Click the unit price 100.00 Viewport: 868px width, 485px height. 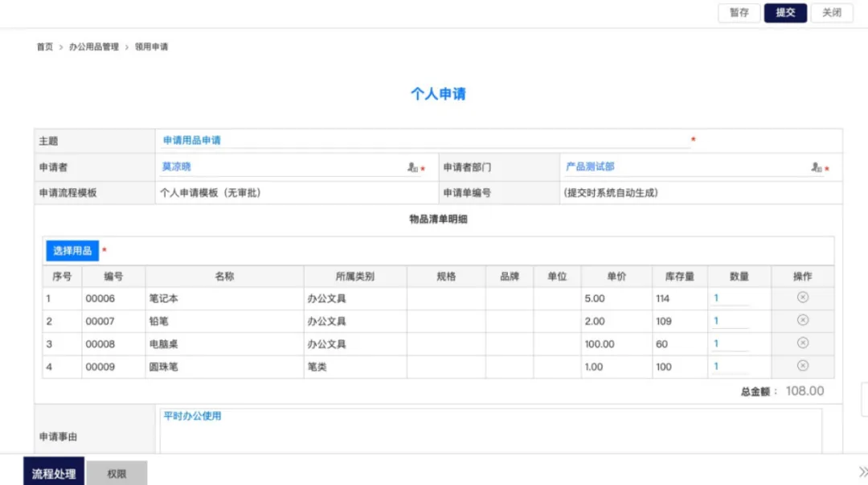point(600,343)
